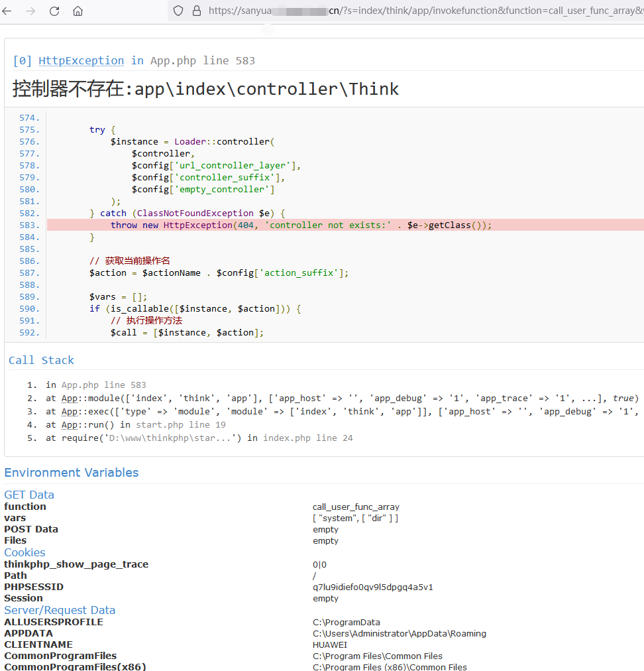The height and width of the screenshot is (671, 644).
Task: Click the Loader::controller code line 576
Action: pyautogui.click(x=192, y=142)
